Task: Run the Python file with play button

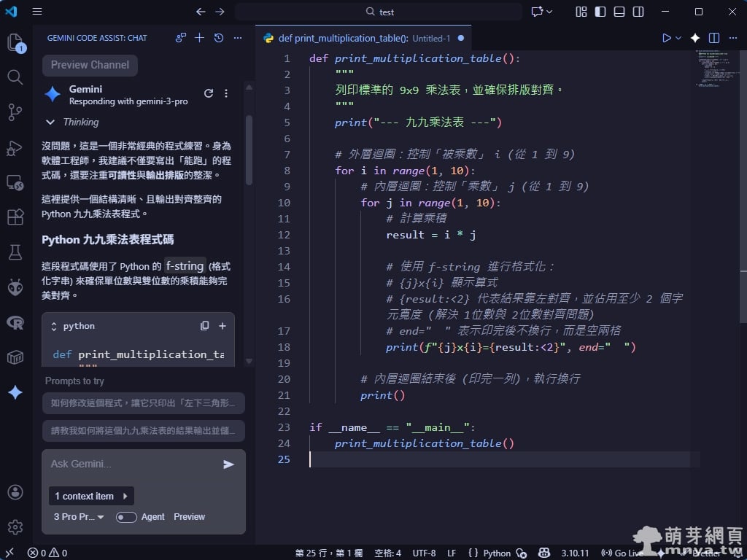Action: pos(666,38)
